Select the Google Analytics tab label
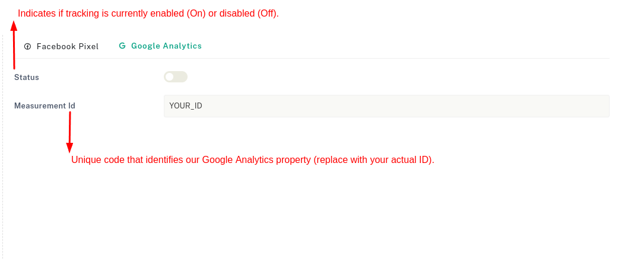 tap(166, 46)
